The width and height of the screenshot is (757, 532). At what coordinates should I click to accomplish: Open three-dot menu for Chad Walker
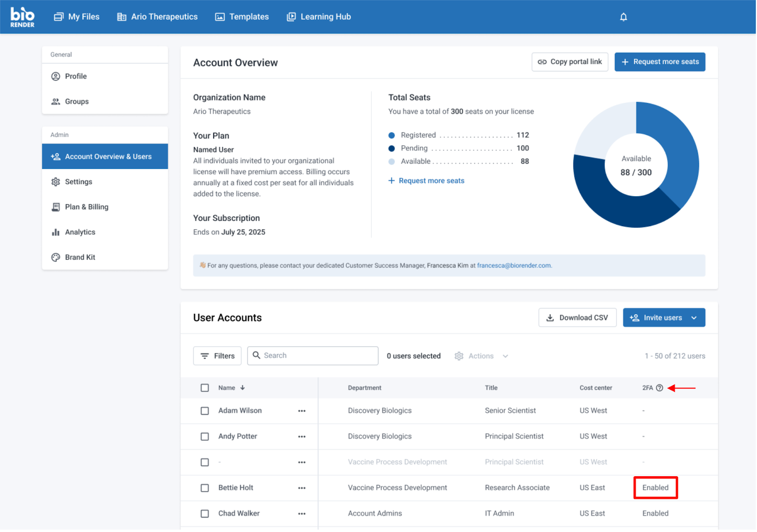(301, 514)
